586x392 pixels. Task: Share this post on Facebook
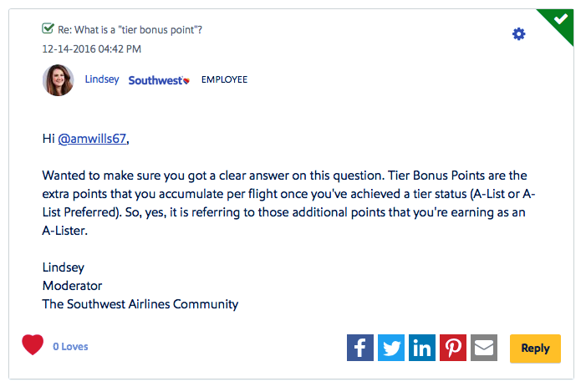[360, 348]
